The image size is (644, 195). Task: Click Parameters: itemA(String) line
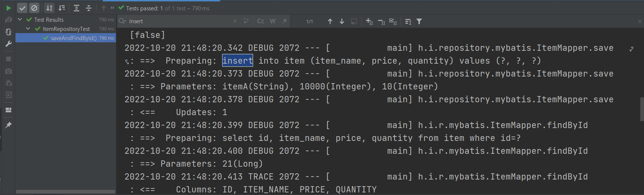pos(284,86)
